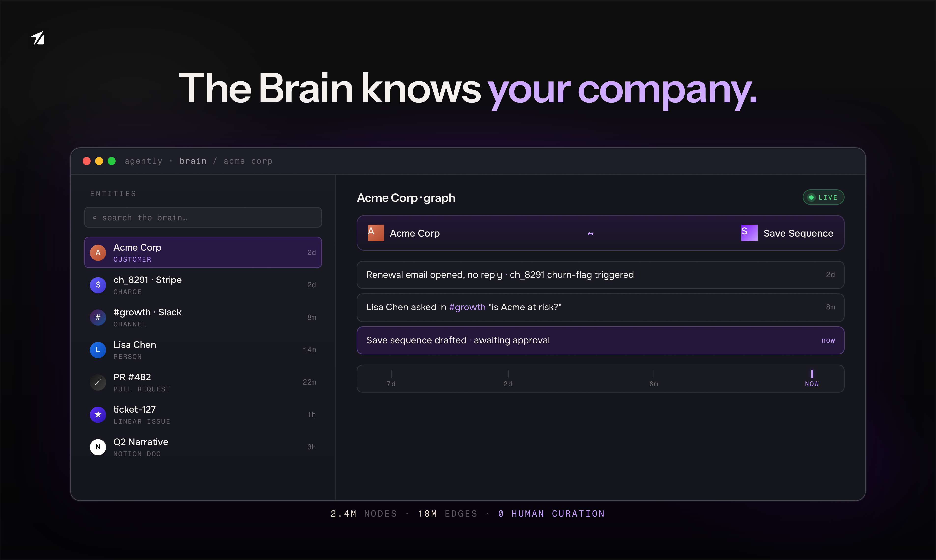Viewport: 936px width, 560px height.
Task: Jump to the 7d timeline marker
Action: [391, 379]
